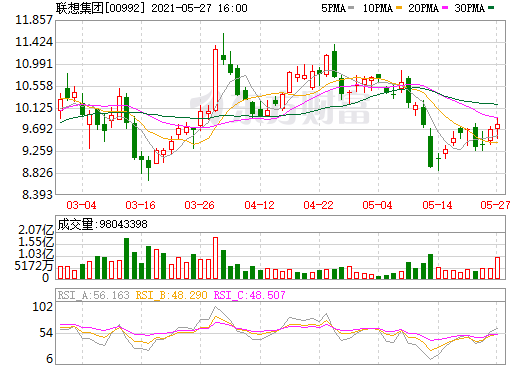Click the 04-22 date axis label
The width and height of the screenshot is (520, 365).
[x=318, y=205]
